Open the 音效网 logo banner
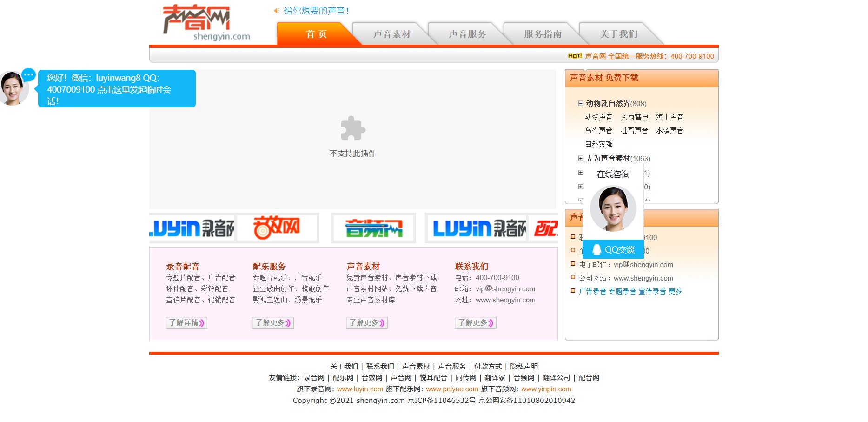Screen dimensions: 868x422 coord(277,228)
